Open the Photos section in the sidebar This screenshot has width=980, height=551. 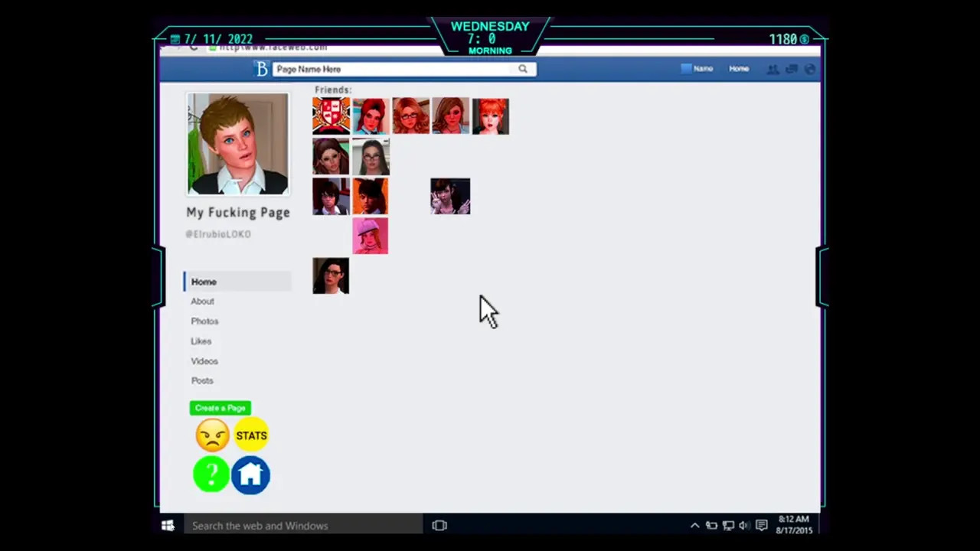[204, 321]
